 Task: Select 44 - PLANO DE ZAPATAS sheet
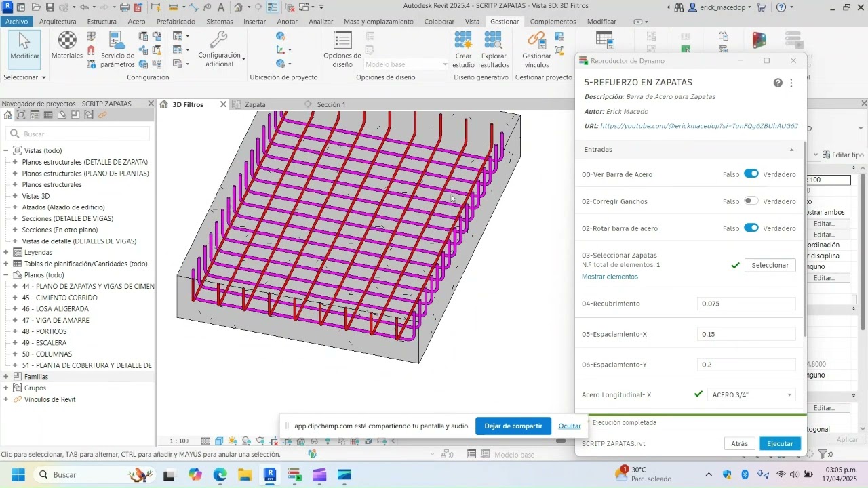[88, 286]
